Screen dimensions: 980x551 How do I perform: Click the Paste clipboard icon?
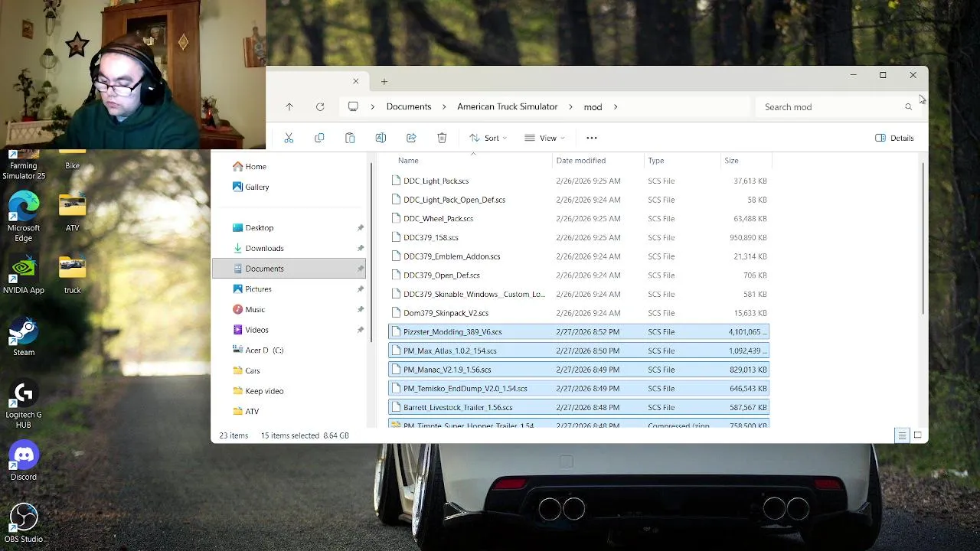350,138
